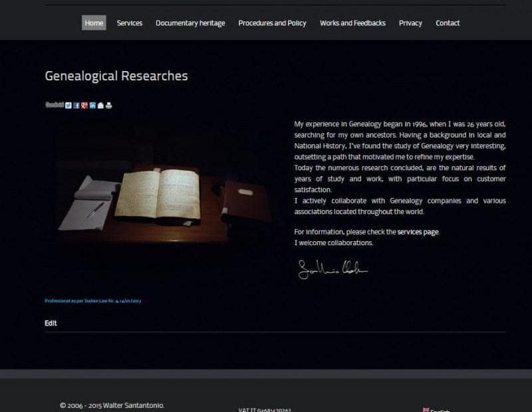This screenshot has height=412, width=532.
Task: Click the grey share badge before Twitter
Action: 55,105
